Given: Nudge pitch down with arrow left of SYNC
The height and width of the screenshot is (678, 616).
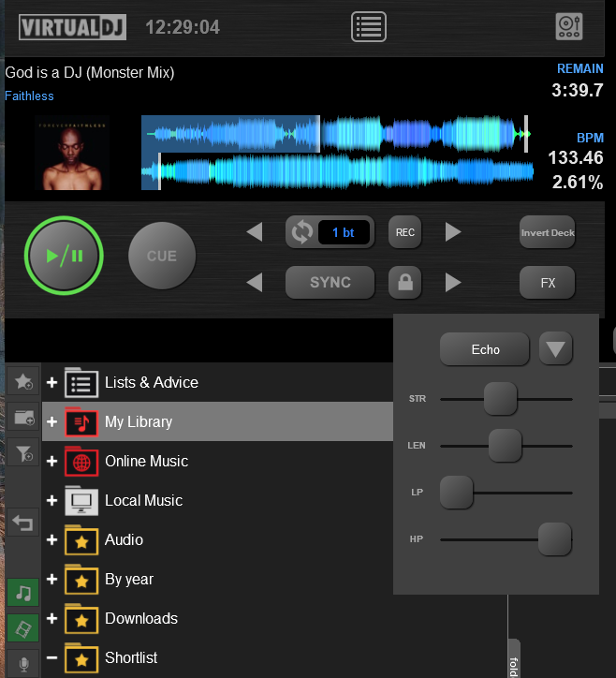Looking at the screenshot, I should coord(255,283).
